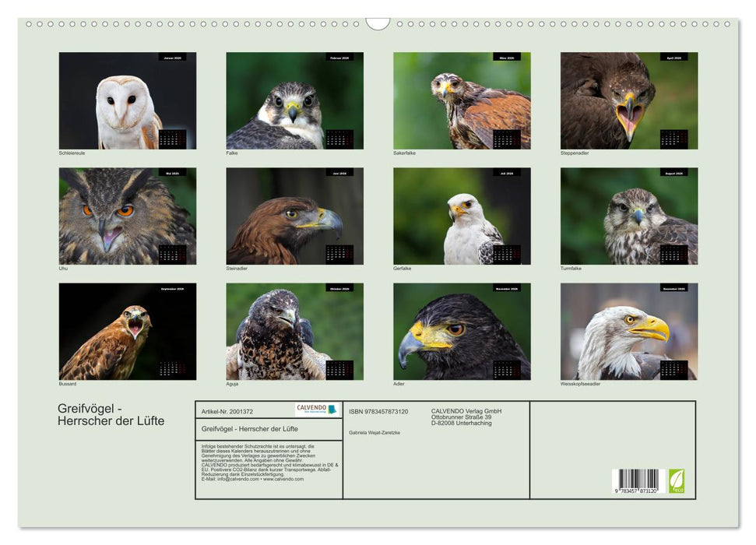Click the Turmfalke caption label
The image size is (756, 545).
[x=571, y=269]
